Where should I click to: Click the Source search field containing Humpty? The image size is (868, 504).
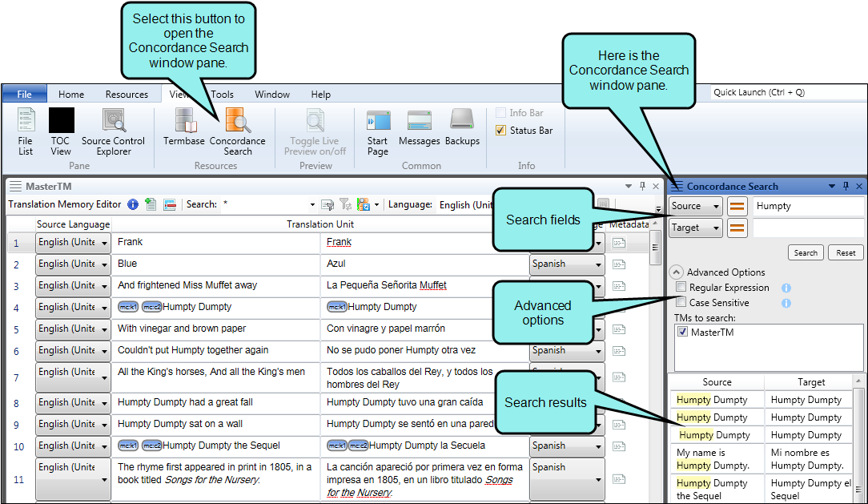[807, 206]
